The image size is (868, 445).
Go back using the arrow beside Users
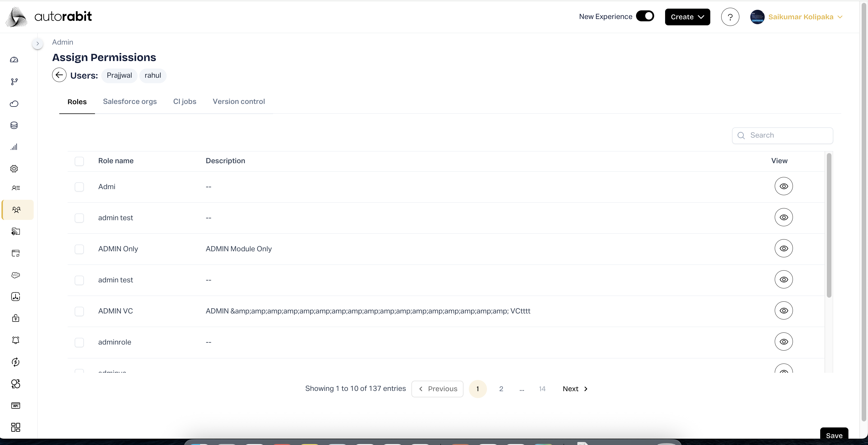coord(59,75)
